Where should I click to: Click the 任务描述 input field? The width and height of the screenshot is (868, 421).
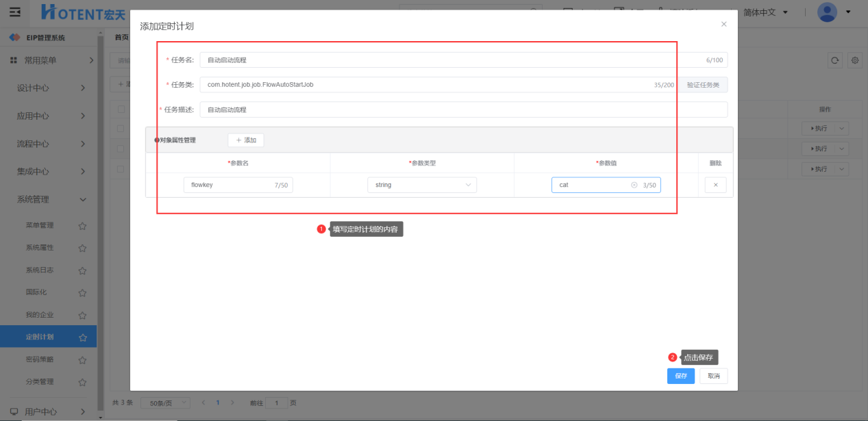pyautogui.click(x=464, y=110)
